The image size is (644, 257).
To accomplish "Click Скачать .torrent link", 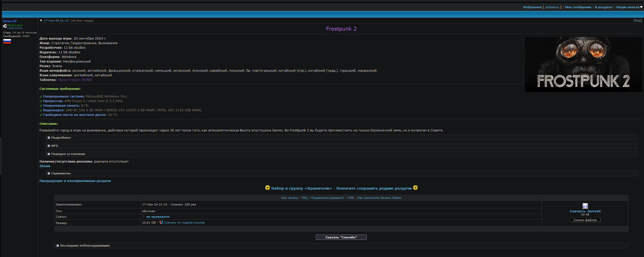I will [x=585, y=211].
